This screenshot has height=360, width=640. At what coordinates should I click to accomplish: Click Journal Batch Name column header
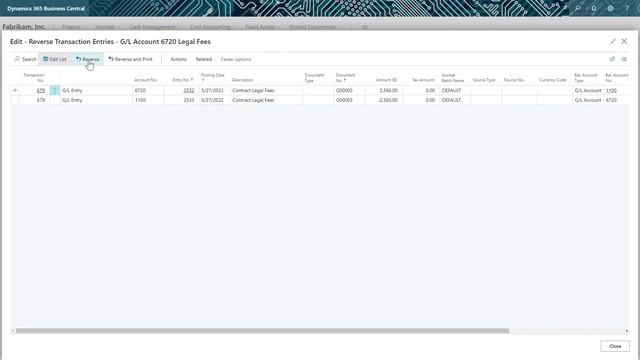click(x=453, y=78)
